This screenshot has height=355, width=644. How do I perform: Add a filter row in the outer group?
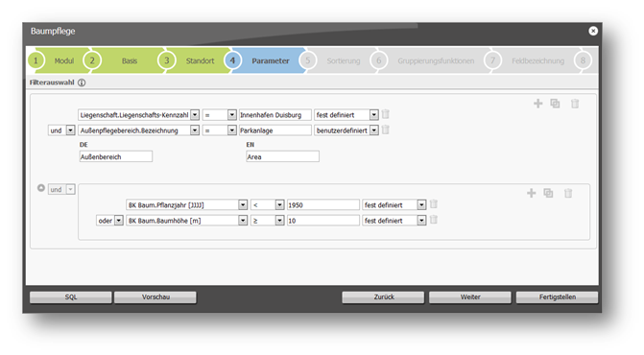(x=537, y=104)
